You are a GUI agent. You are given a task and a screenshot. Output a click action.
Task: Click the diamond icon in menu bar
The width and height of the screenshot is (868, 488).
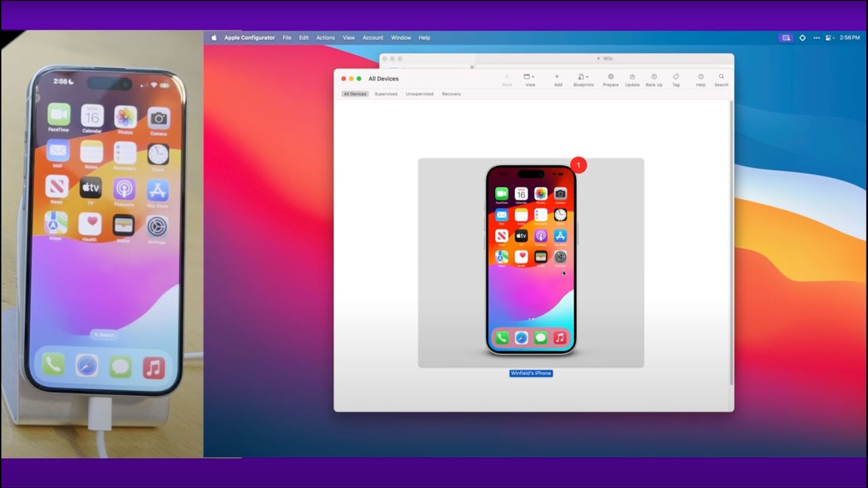[802, 38]
